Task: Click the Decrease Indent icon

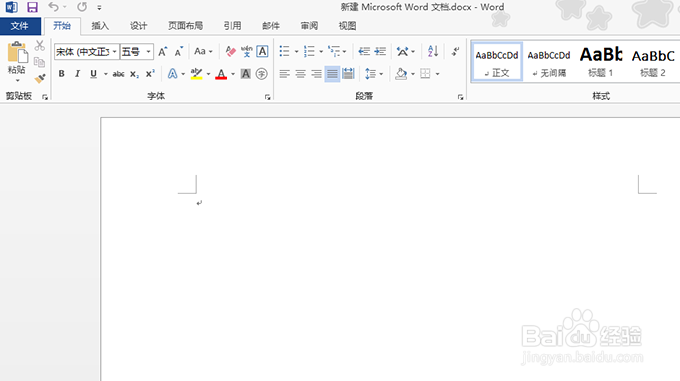Action: (x=364, y=52)
